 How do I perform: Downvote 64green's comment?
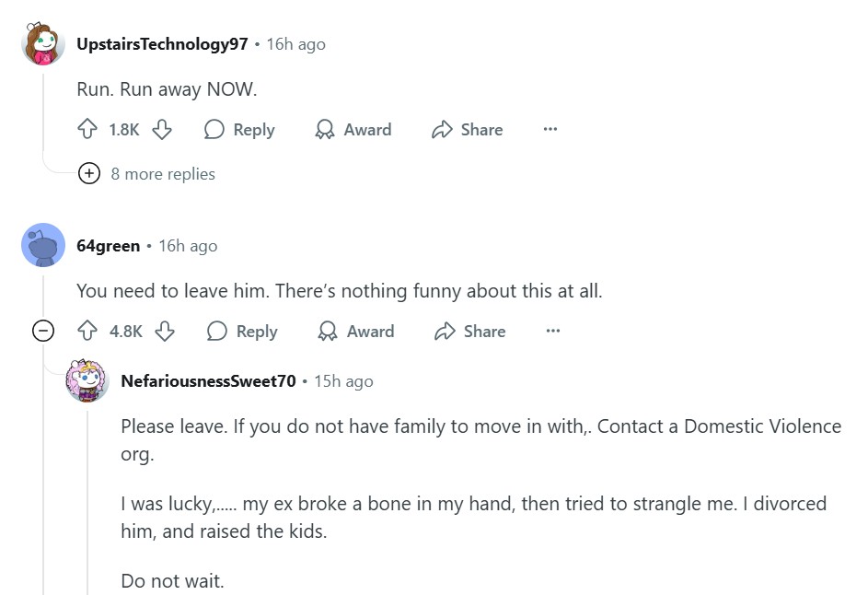(x=165, y=332)
